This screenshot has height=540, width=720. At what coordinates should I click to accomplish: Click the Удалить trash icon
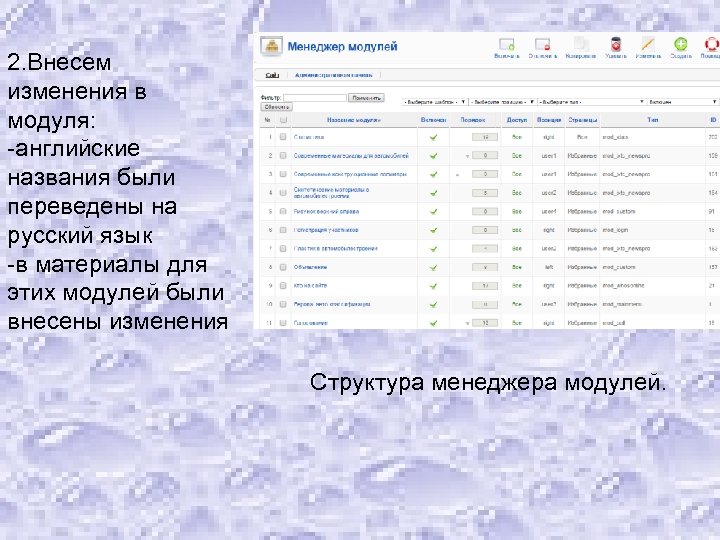(616, 45)
